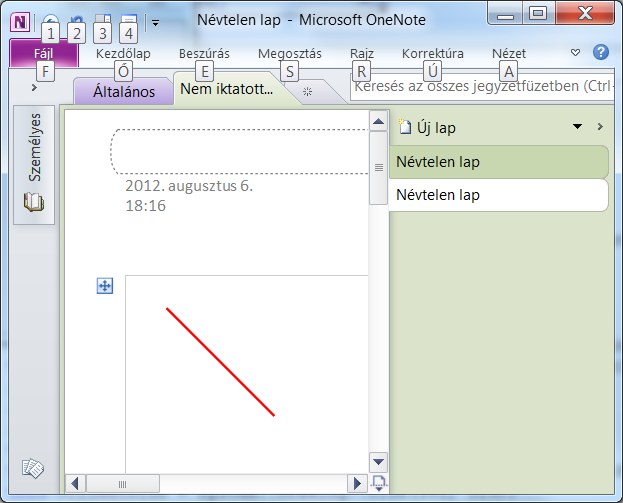This screenshot has height=503, width=623.
Task: Click the horizontal scrollbar left arrow
Action: click(x=75, y=484)
